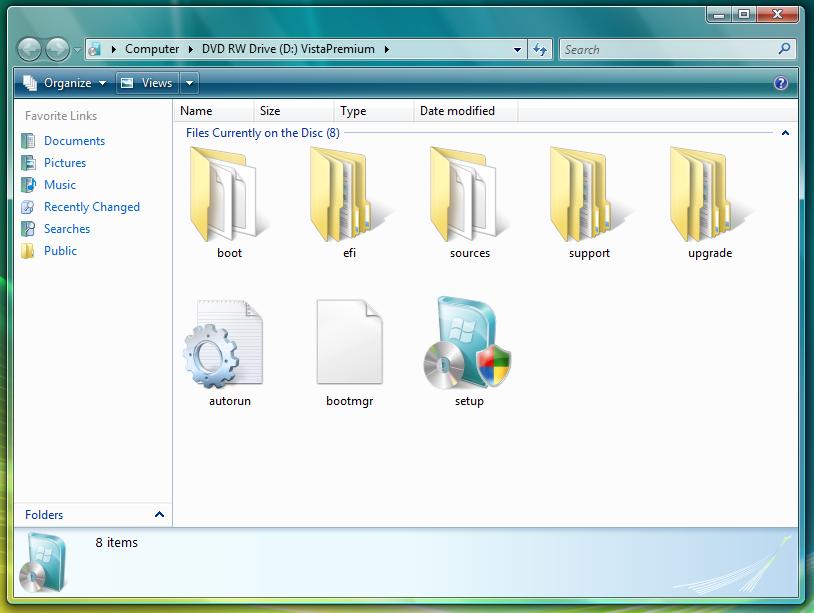
Task: Maximize the Explorer window
Action: 744,15
